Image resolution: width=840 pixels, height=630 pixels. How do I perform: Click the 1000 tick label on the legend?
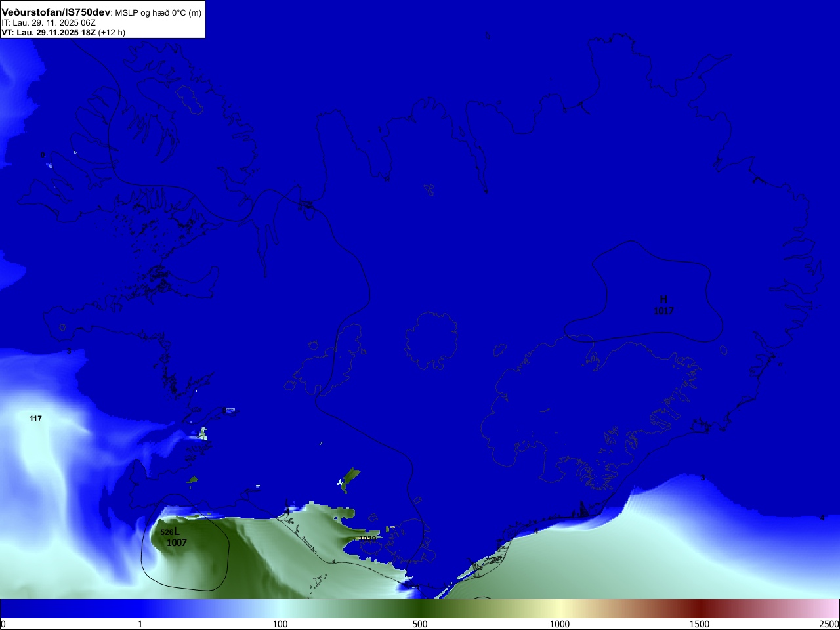coord(560,624)
